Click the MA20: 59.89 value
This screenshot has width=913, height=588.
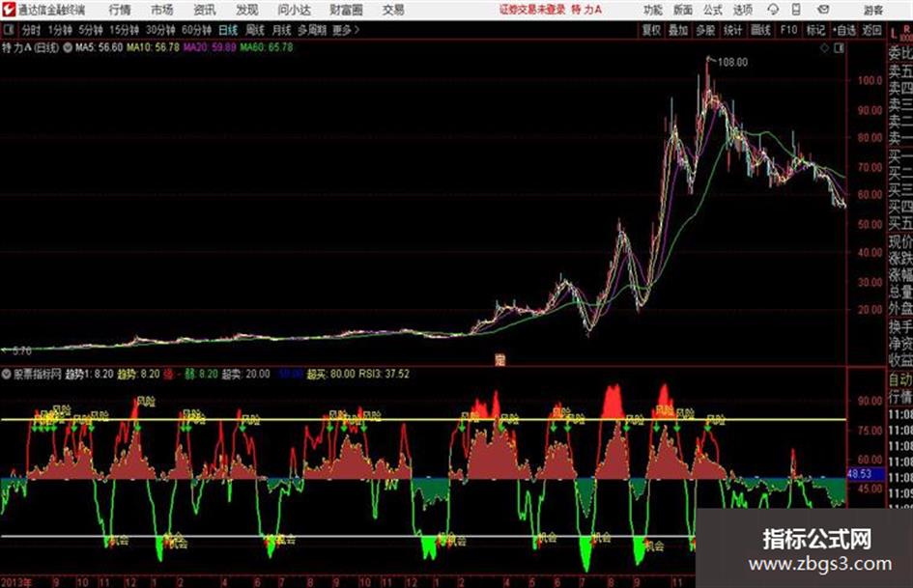pyautogui.click(x=210, y=47)
